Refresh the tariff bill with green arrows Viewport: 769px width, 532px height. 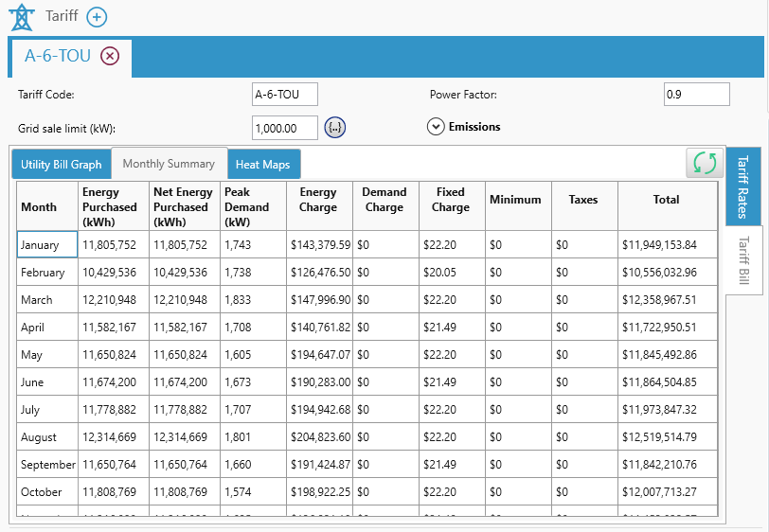[705, 163]
